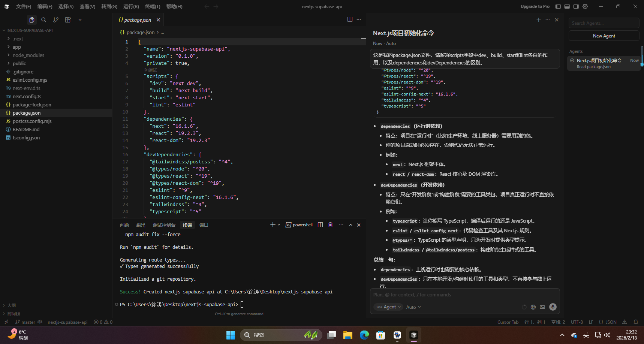Image resolution: width=644 pixels, height=344 pixels.
Task: Click the master branch indicator
Action: click(x=25, y=322)
